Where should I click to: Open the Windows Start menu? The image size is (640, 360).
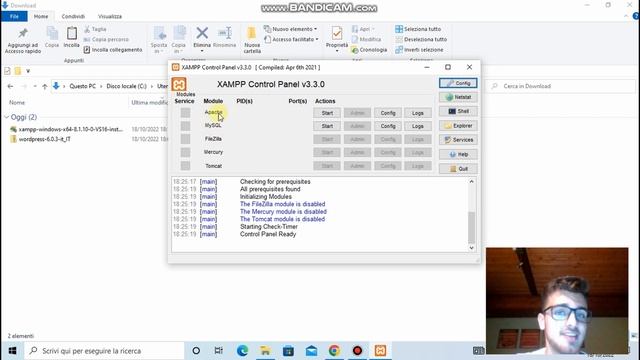click(12, 351)
